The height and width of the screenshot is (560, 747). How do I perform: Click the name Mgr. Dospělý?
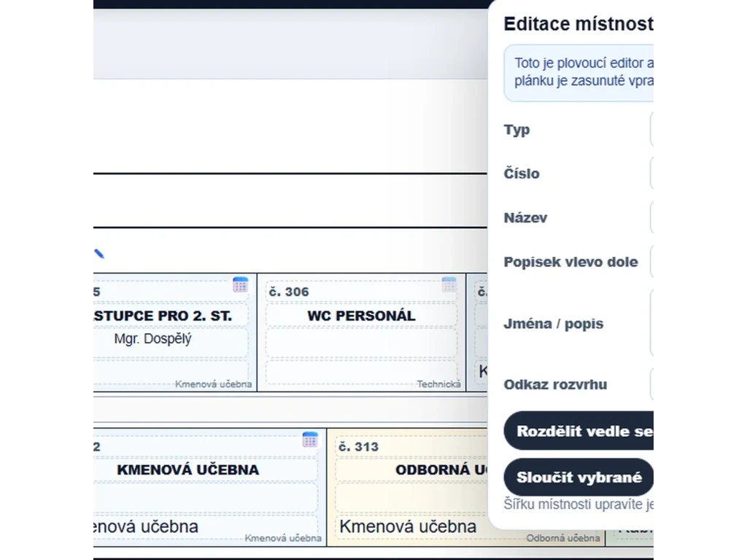[x=152, y=338]
